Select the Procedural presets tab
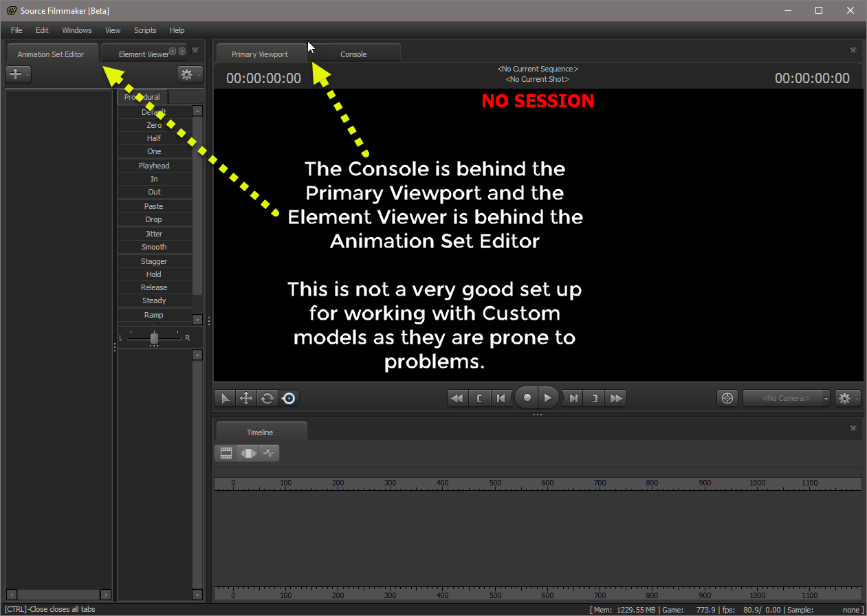This screenshot has height=616, width=867. click(142, 97)
